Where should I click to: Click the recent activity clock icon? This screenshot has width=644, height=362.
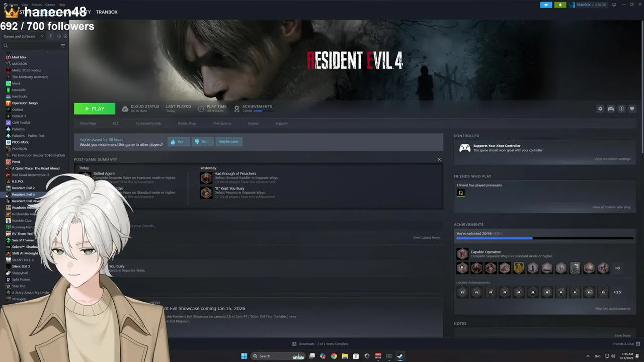pyautogui.click(x=59, y=36)
